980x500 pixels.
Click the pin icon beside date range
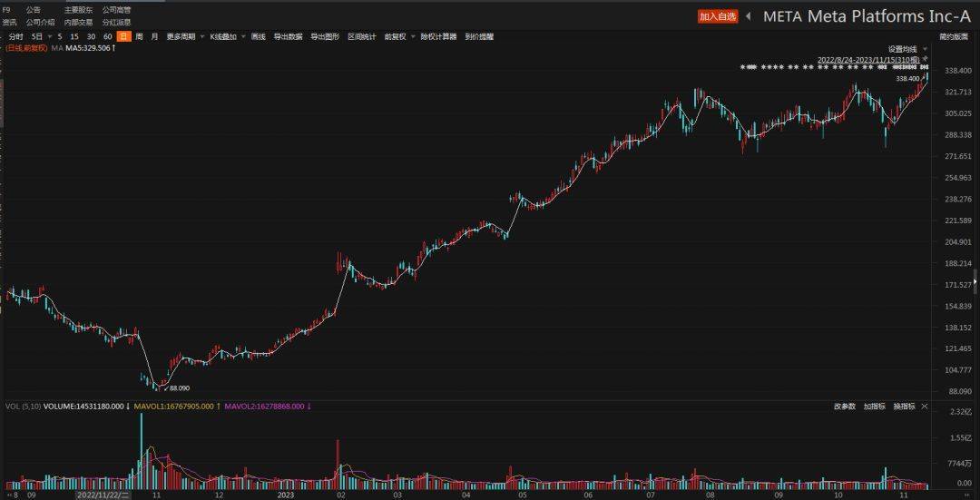click(926, 59)
